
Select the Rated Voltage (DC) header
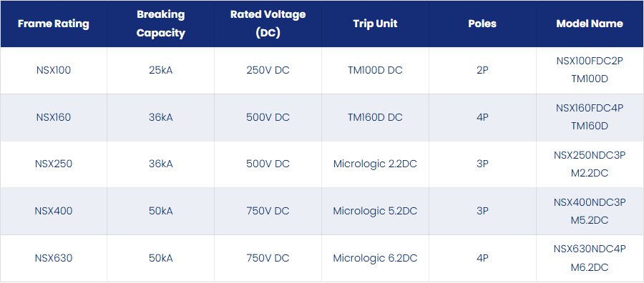(268, 24)
